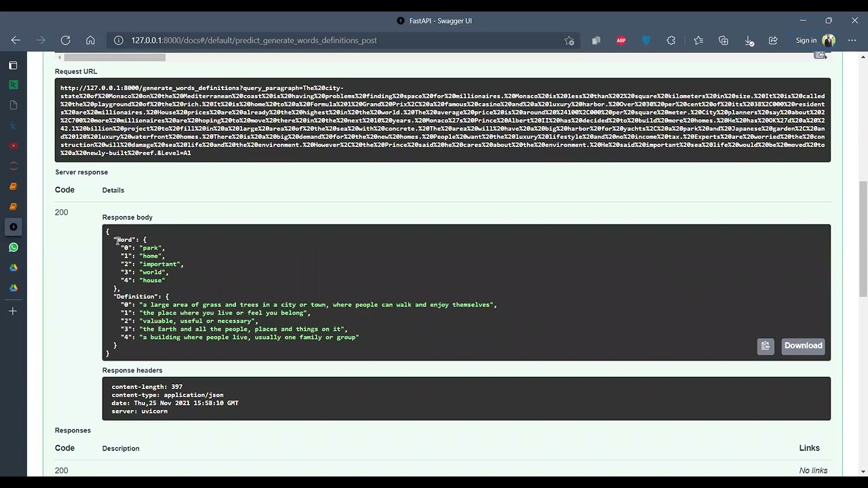Share this page
Screen dimensions: 868x488
pos(773,40)
